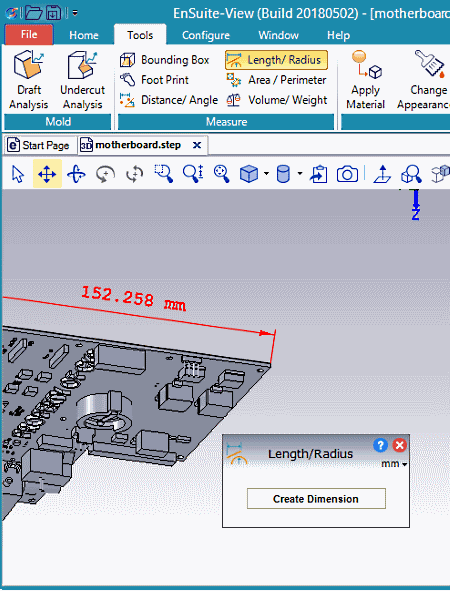Switch to the Window ribbon tab

click(x=279, y=35)
